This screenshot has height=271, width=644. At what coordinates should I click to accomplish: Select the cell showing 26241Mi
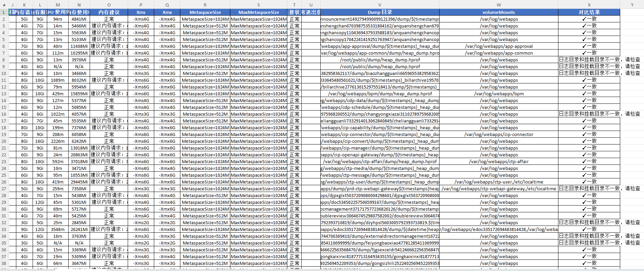pos(79,229)
